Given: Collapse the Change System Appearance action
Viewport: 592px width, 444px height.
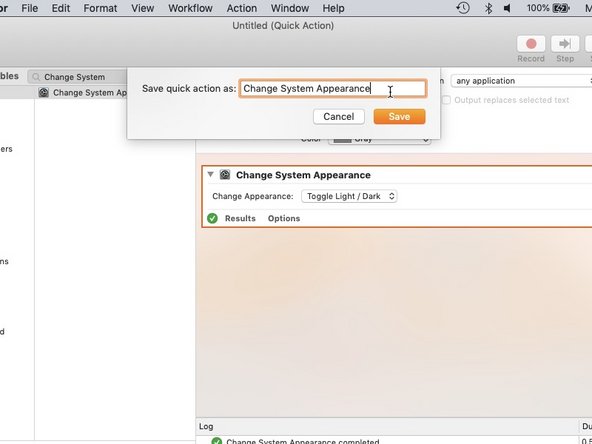Looking at the screenshot, I should coord(210,174).
